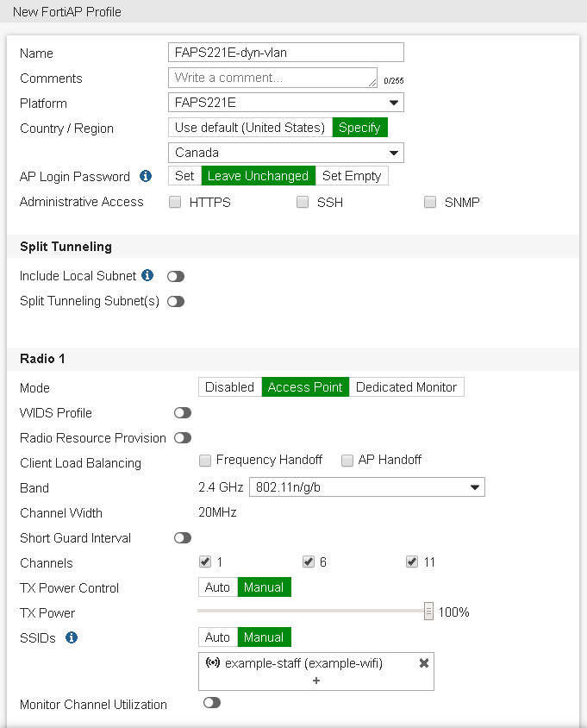
Task: Open the info tooltip next to AP Login Password
Action: [x=143, y=176]
